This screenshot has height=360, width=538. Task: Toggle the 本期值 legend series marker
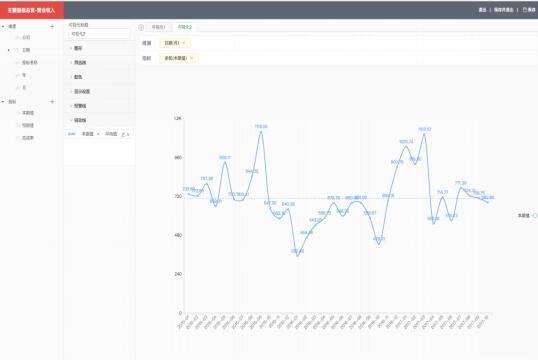point(534,216)
